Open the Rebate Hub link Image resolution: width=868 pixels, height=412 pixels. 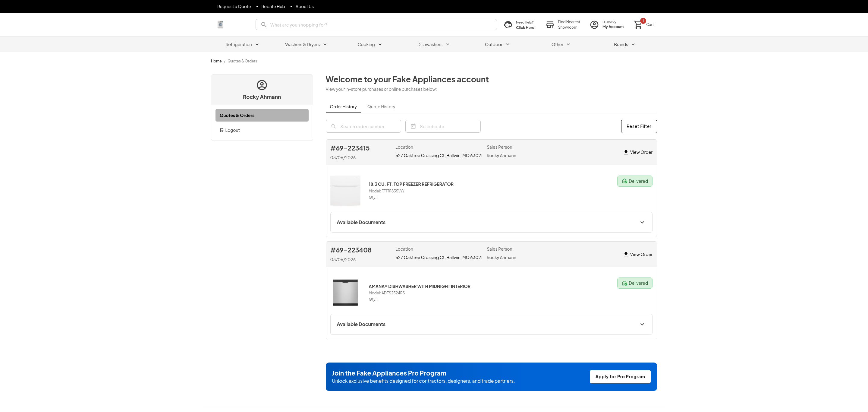coord(273,6)
